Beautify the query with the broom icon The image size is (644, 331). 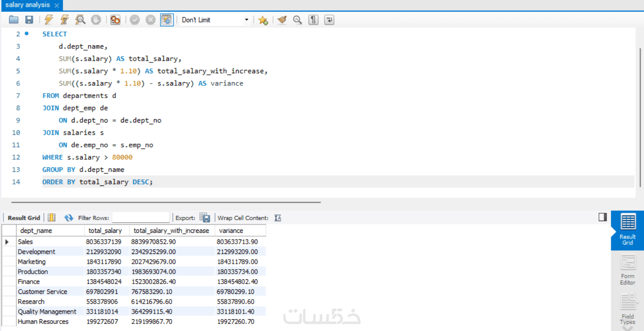(x=282, y=20)
